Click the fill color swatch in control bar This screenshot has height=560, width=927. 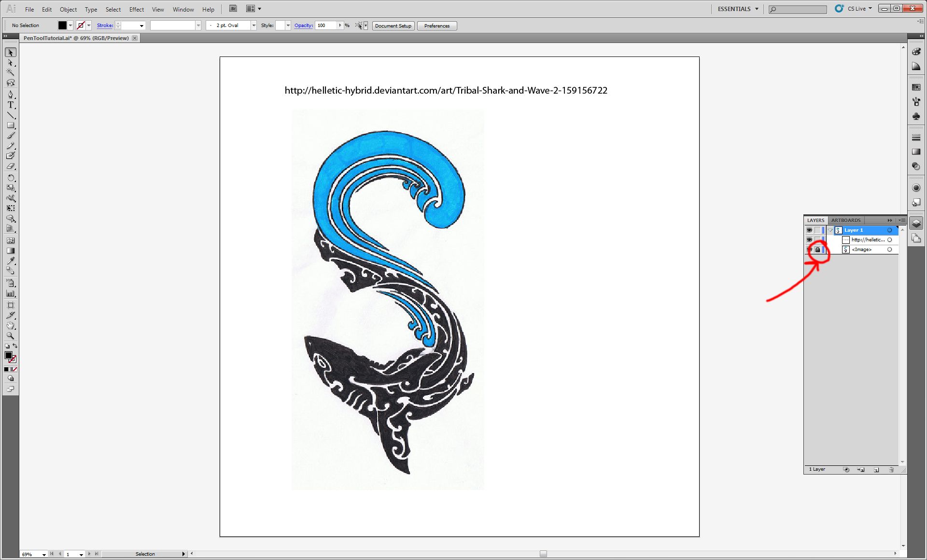pos(62,26)
